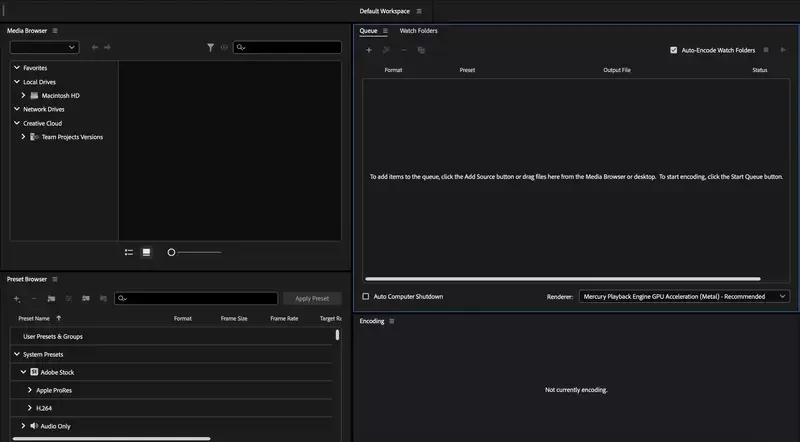This screenshot has height=442, width=800.
Task: Click the Add Source plus icon in Queue
Action: (x=369, y=50)
